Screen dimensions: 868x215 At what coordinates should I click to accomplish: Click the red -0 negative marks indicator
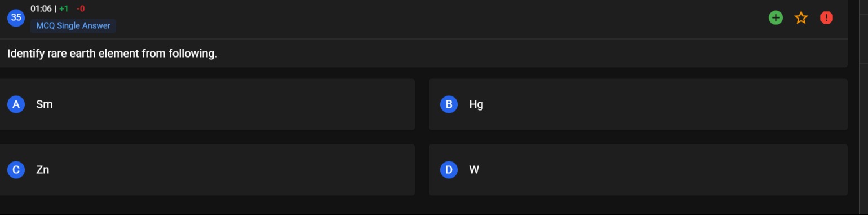tap(81, 8)
